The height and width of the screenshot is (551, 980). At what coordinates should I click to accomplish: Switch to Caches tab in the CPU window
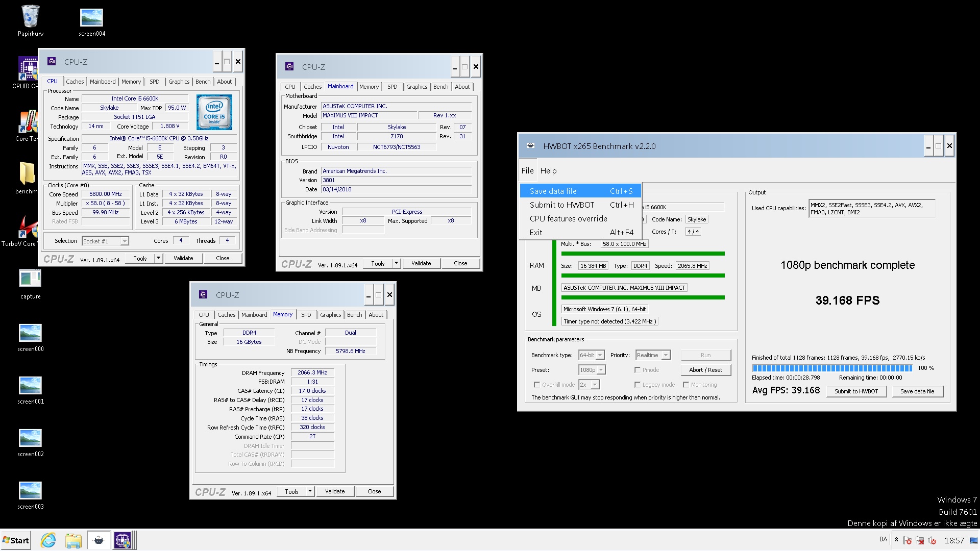[75, 82]
